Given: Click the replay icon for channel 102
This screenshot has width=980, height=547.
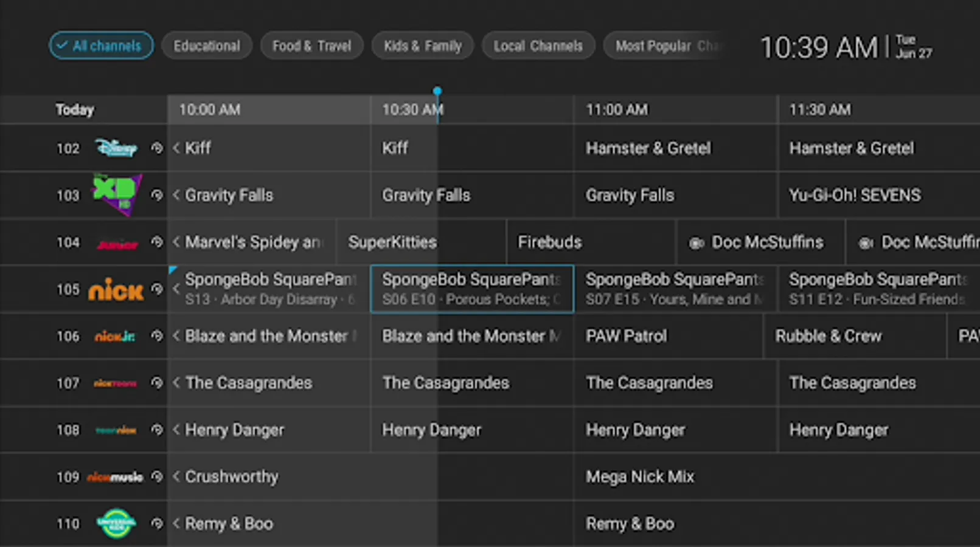Looking at the screenshot, I should point(157,148).
